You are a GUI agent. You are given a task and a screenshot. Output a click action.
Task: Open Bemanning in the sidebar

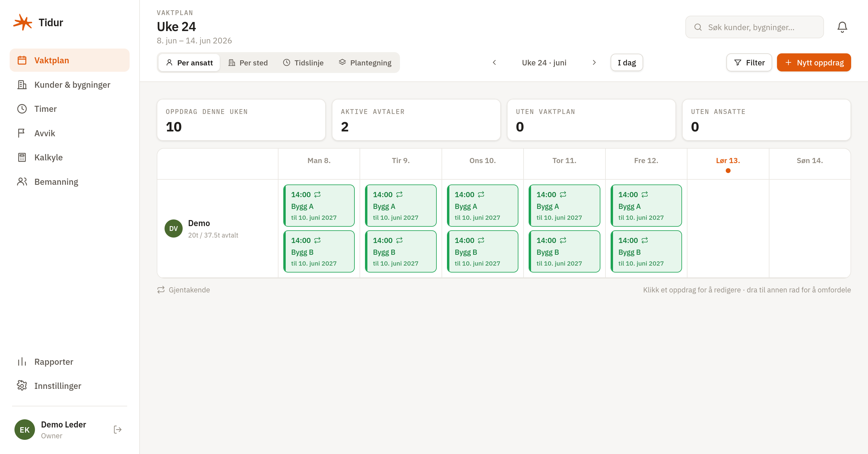coord(69,182)
